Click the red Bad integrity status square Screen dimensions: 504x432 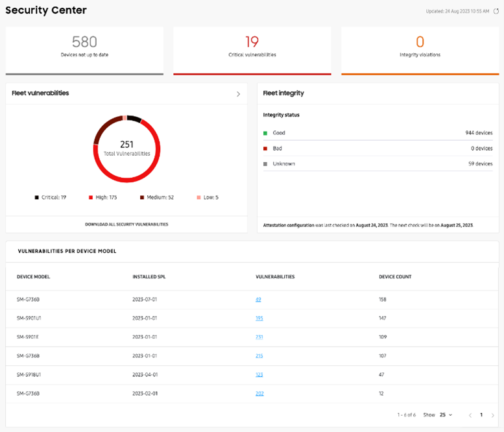(265, 149)
